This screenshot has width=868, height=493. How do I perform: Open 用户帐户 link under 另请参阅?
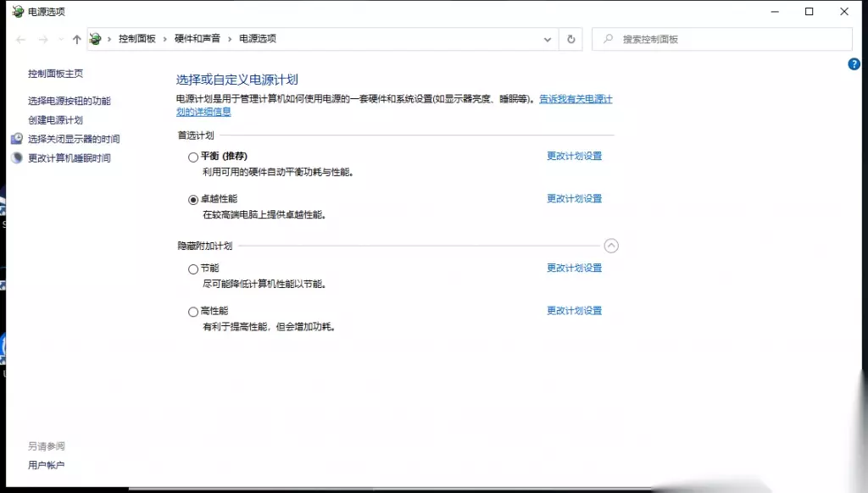[x=47, y=465]
